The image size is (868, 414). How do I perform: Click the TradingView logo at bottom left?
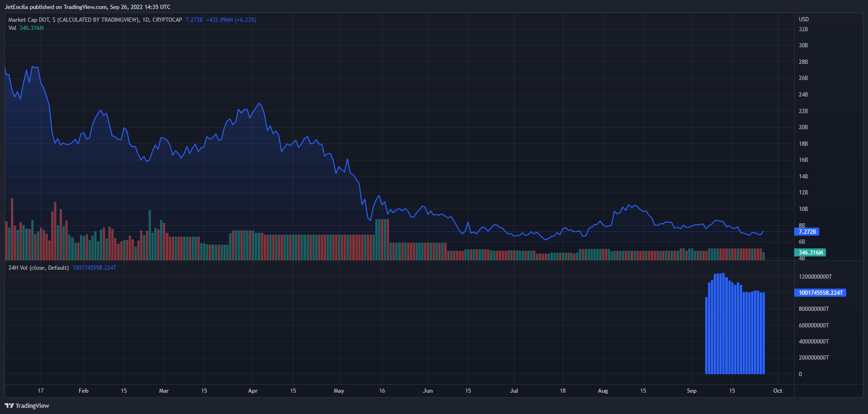click(x=27, y=405)
